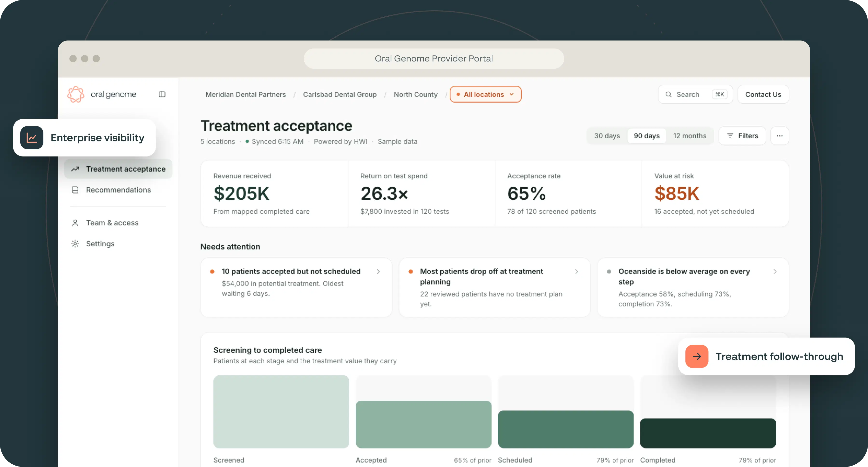Click the Treatment follow-through callout label
This screenshot has height=467, width=868.
point(779,357)
